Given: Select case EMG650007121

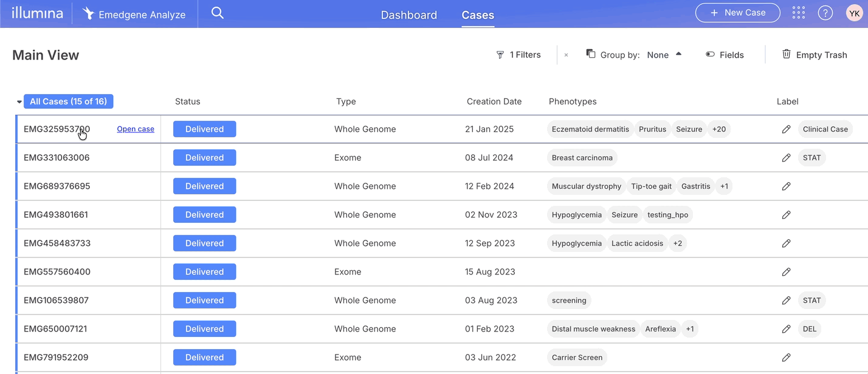Looking at the screenshot, I should coord(55,329).
